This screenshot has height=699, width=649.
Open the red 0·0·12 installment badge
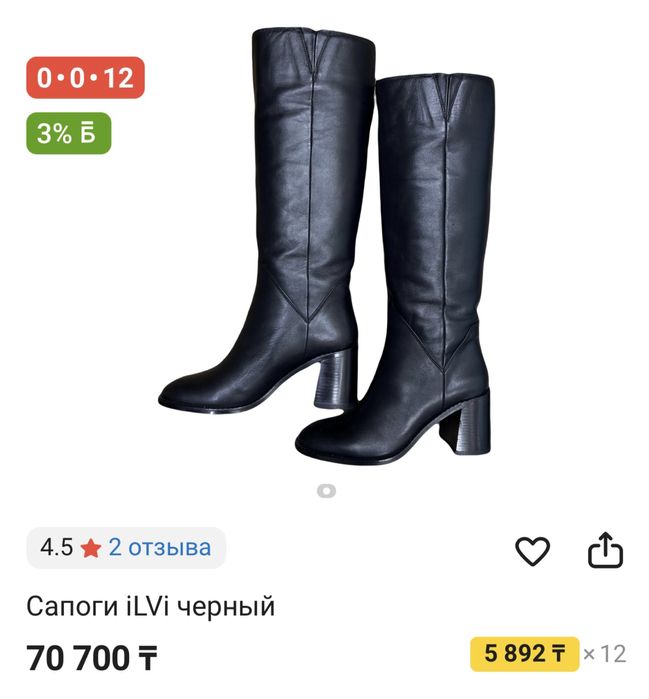point(85,78)
